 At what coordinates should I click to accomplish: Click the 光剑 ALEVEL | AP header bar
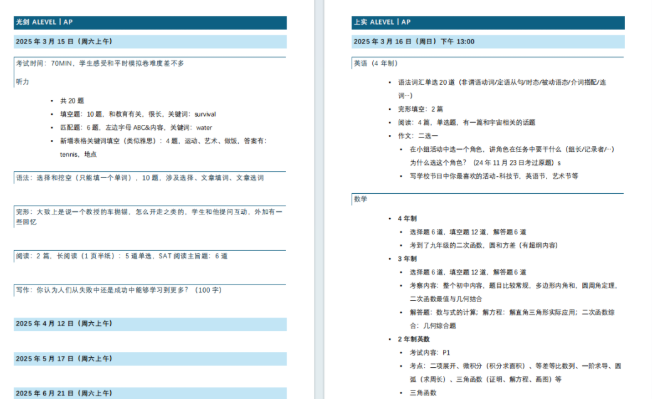150,22
